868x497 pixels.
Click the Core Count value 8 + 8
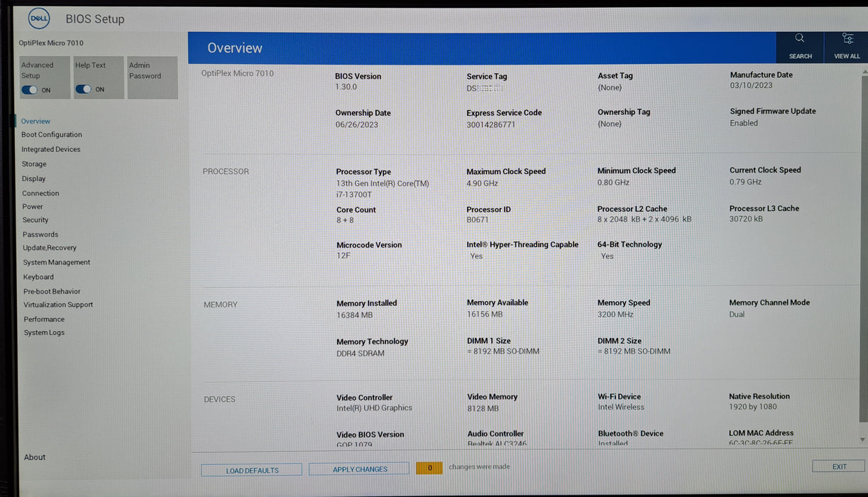coord(345,221)
